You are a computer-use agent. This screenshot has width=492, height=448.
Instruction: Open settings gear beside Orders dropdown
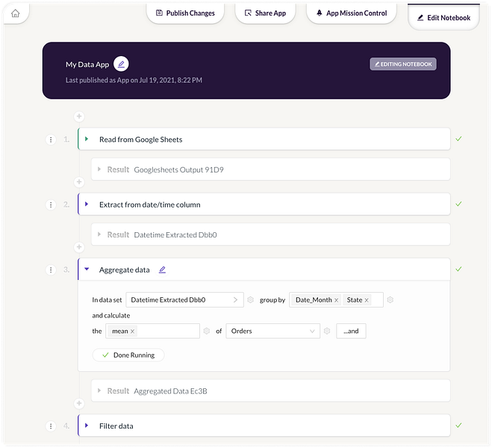pyautogui.click(x=327, y=331)
